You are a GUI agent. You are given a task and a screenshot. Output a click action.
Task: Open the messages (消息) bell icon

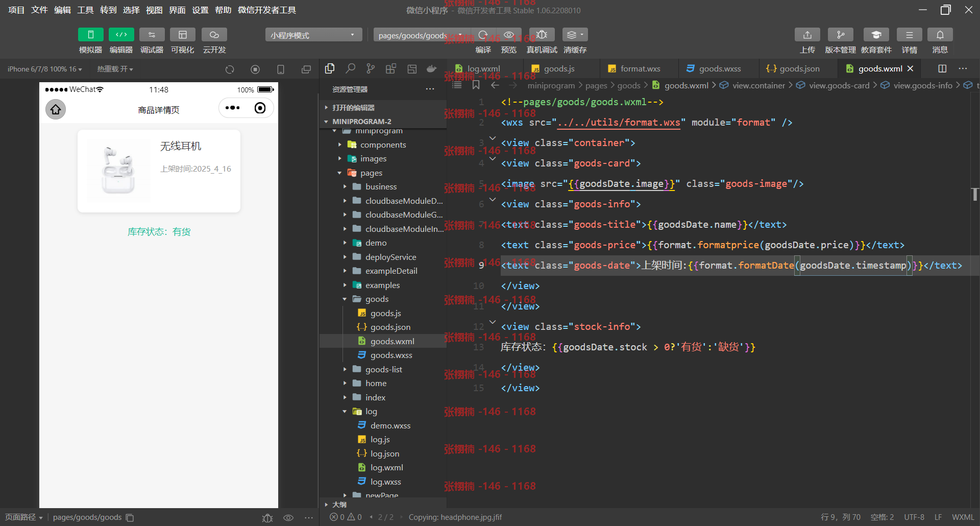pyautogui.click(x=940, y=35)
